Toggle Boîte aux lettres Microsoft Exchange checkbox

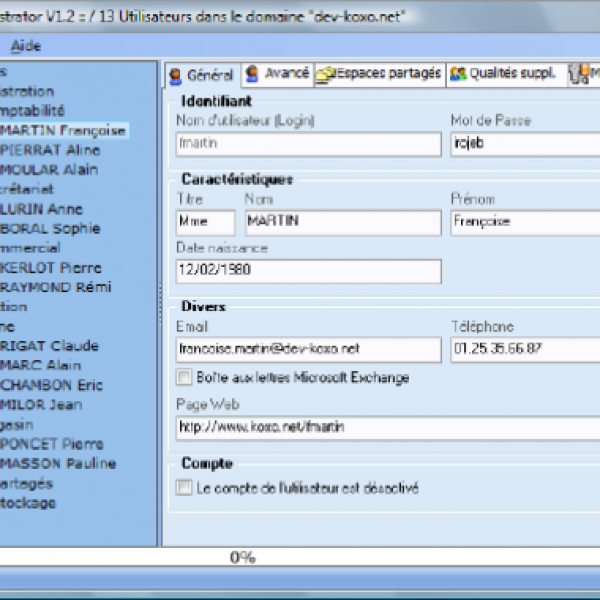pyautogui.click(x=184, y=377)
